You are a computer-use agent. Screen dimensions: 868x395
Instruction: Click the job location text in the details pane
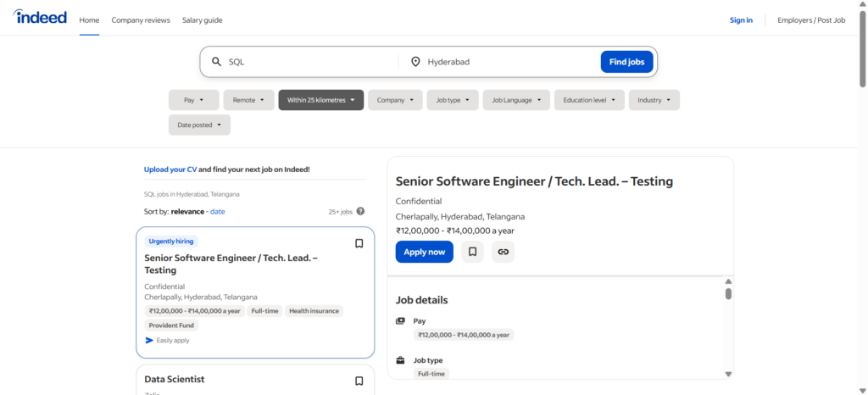tap(460, 217)
